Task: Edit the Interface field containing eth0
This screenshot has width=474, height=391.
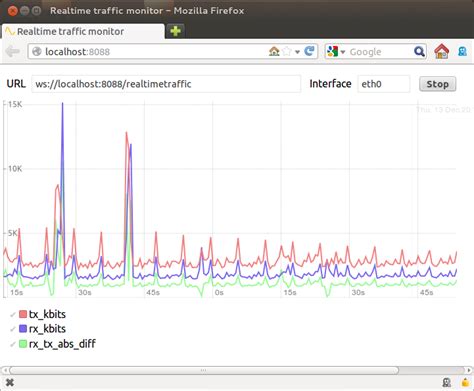Action: tap(384, 84)
